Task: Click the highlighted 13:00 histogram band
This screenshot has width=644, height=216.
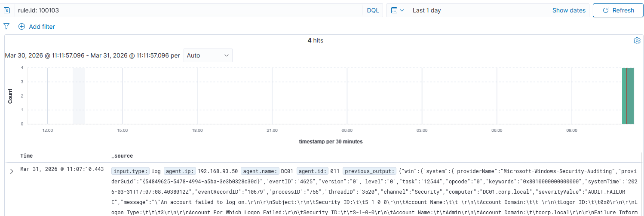Action: click(79, 96)
